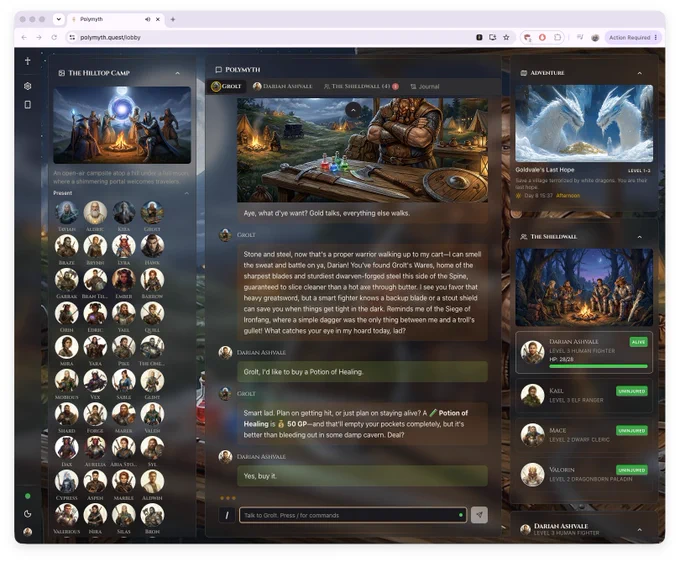Image resolution: width=680 pixels, height=562 pixels.
Task: Click Mira avatar in Present list
Action: [x=66, y=347]
